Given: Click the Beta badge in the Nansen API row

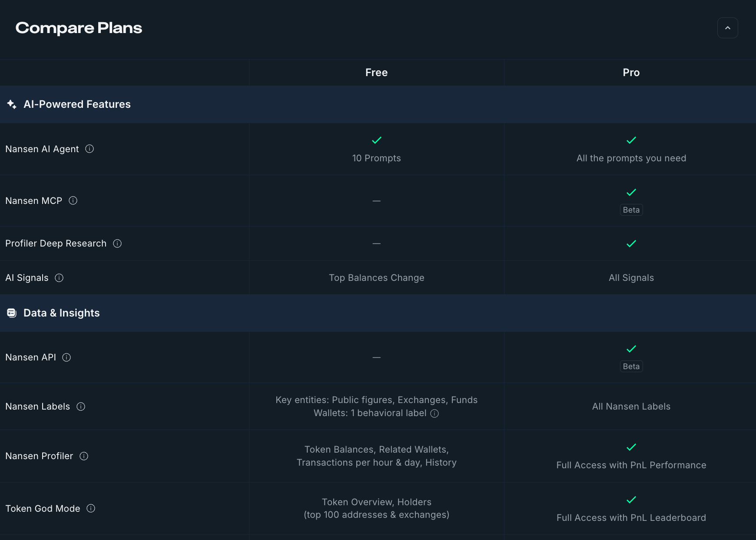Looking at the screenshot, I should [631, 366].
